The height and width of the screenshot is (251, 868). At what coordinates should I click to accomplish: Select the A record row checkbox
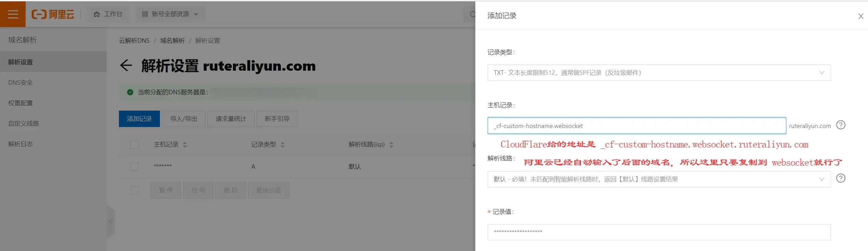click(134, 167)
